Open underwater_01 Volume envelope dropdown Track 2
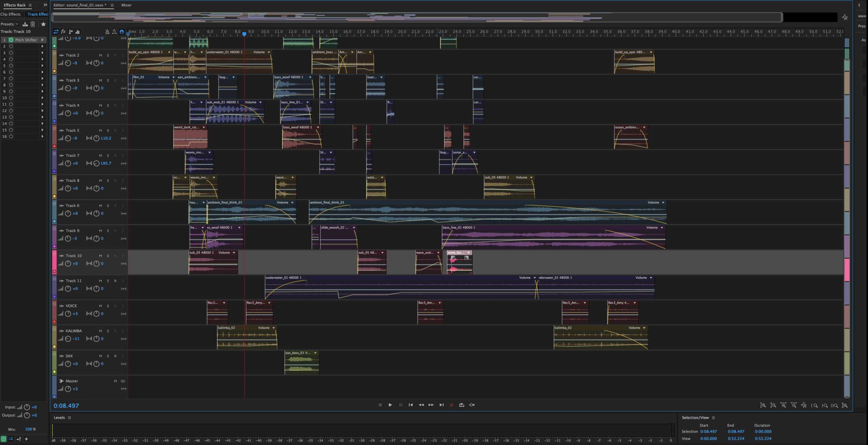Screen dimensions: 868x445 click(x=269, y=52)
